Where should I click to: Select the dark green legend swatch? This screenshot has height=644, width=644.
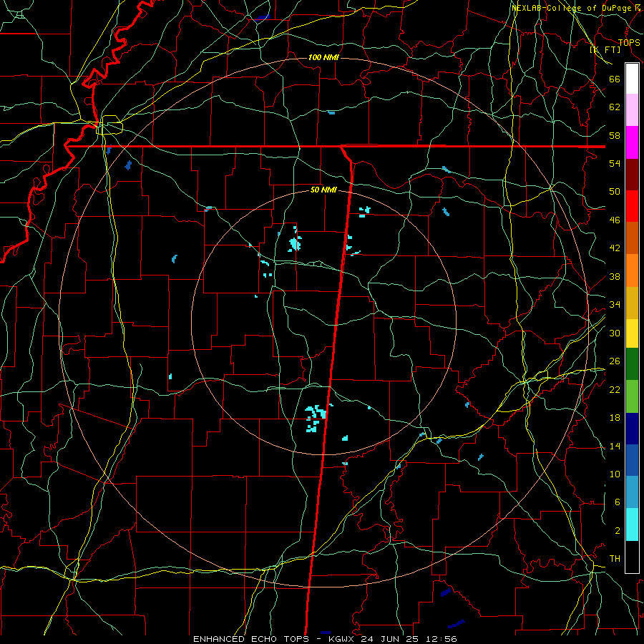[632, 364]
